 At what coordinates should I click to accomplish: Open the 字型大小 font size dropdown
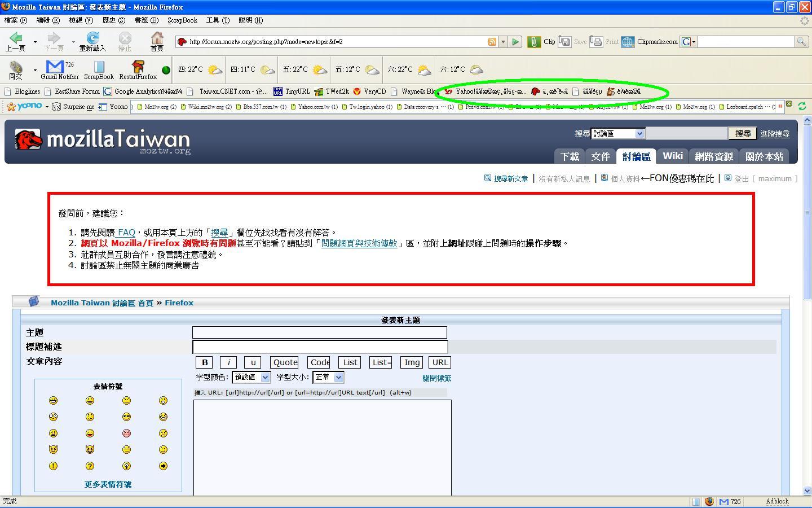[328, 377]
